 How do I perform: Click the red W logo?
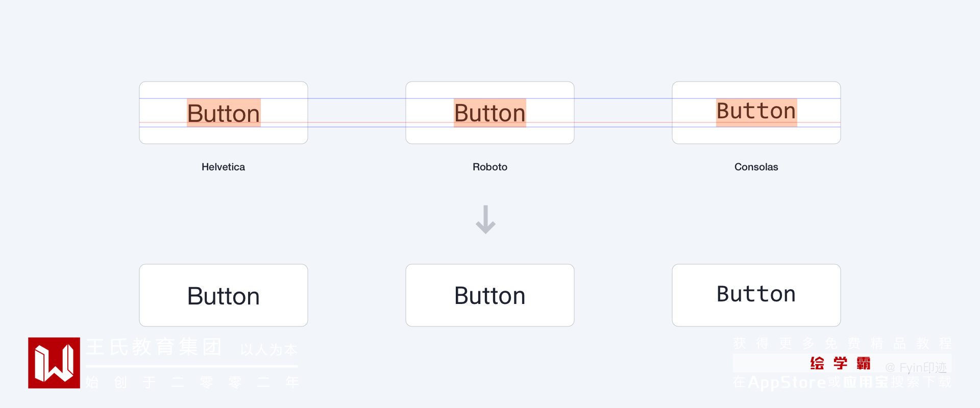54,363
